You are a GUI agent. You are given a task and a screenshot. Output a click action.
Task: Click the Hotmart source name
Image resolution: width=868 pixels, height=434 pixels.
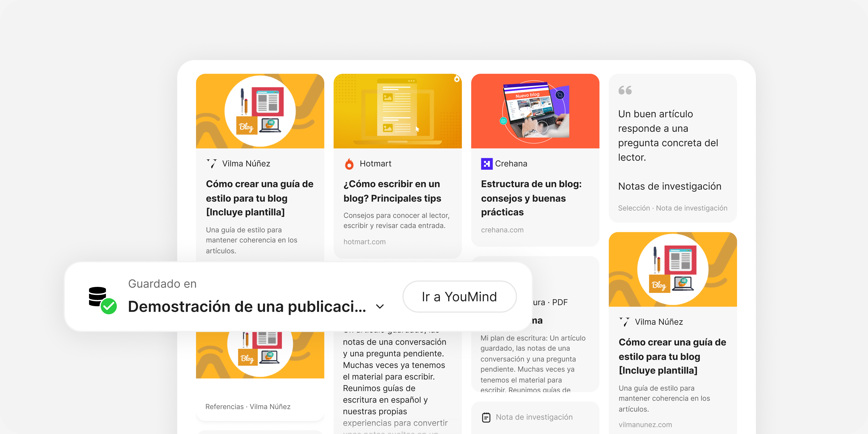[x=375, y=164]
